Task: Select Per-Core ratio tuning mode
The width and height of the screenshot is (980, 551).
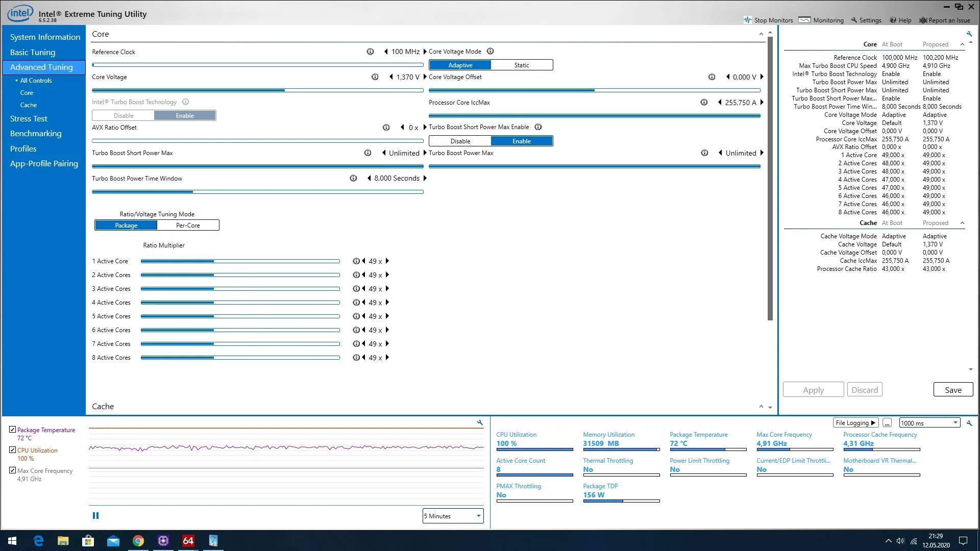Action: pyautogui.click(x=188, y=225)
